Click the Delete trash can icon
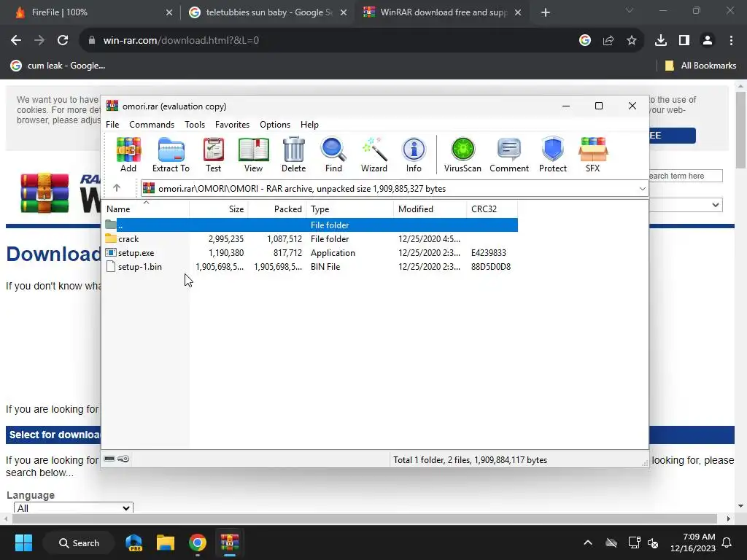The width and height of the screenshot is (747, 560). coord(293,155)
